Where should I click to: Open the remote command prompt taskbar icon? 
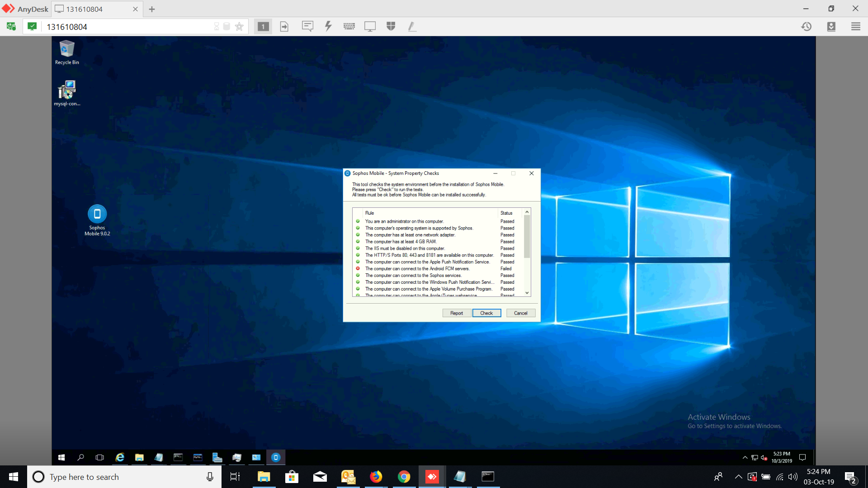178,457
